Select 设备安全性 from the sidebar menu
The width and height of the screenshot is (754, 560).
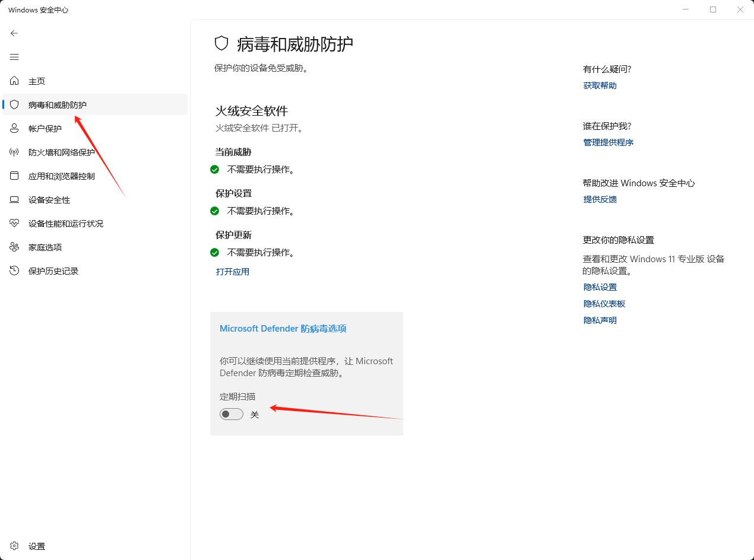pyautogui.click(x=49, y=199)
